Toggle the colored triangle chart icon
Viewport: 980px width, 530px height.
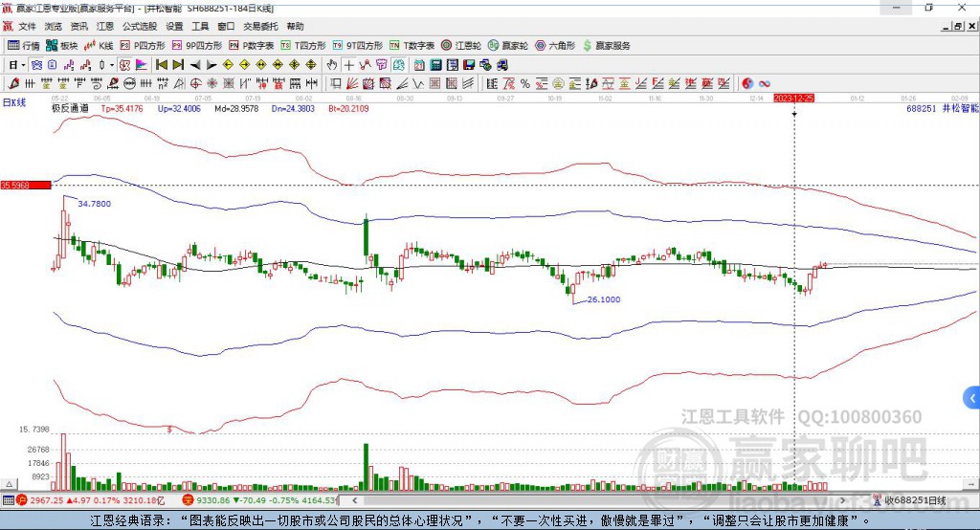tap(142, 65)
